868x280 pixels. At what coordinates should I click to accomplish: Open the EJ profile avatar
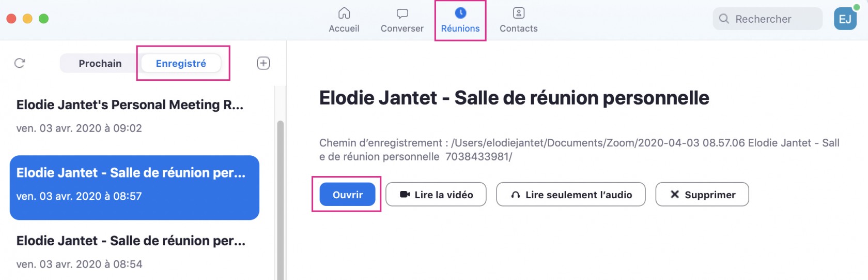click(845, 19)
